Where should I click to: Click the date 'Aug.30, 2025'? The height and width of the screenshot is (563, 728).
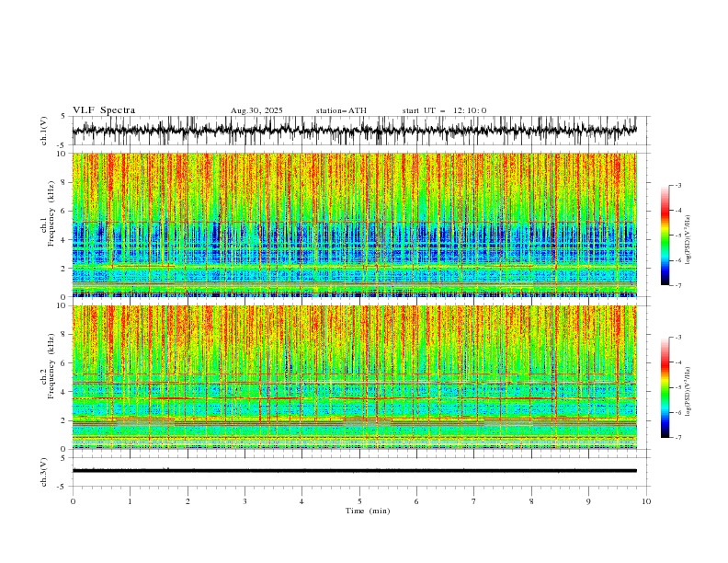[x=256, y=110]
